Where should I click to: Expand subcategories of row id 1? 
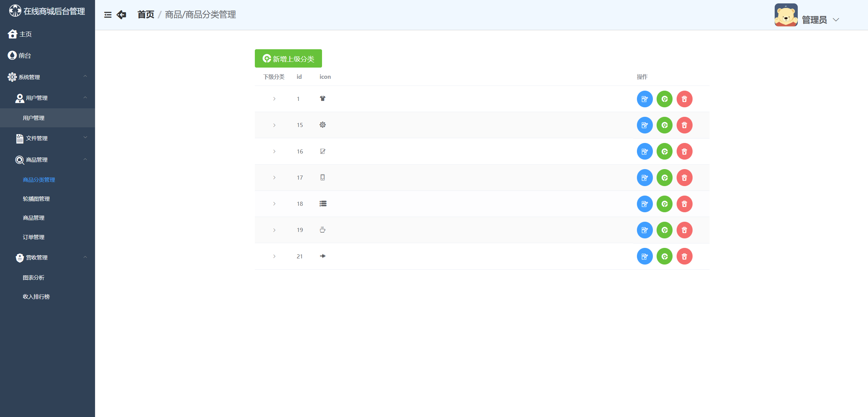point(274,99)
